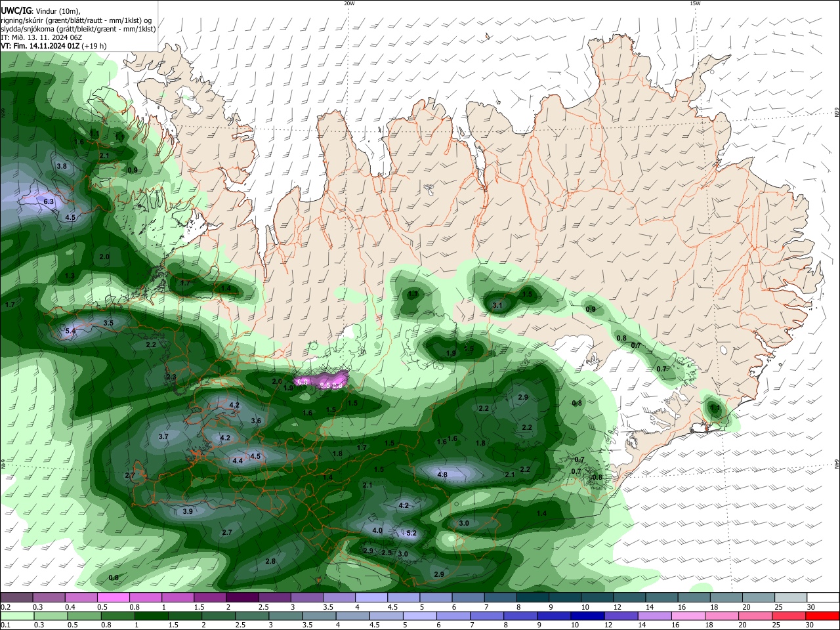840x630 pixels.
Task: Click the darkest purple swatch in the upper legend row
Action: [242, 597]
